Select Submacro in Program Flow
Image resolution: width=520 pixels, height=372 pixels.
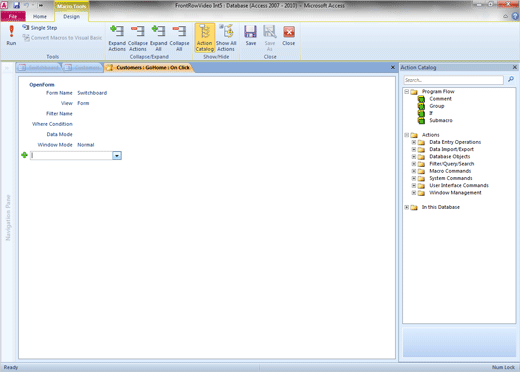(441, 120)
